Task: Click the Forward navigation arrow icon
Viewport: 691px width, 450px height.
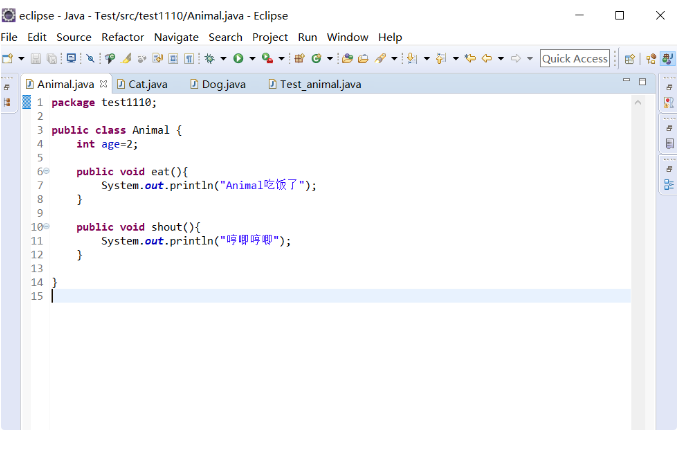Action: point(516,58)
